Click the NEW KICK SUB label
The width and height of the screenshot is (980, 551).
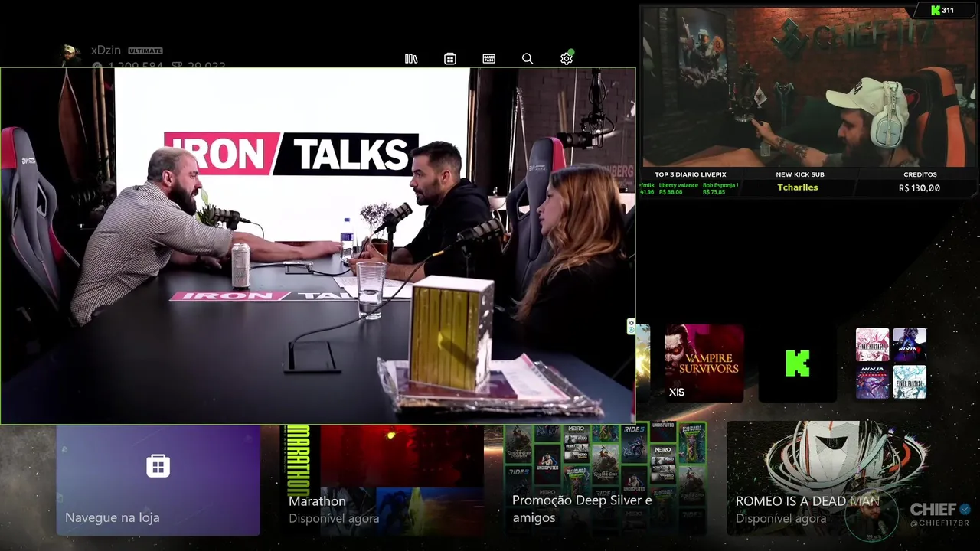point(800,174)
